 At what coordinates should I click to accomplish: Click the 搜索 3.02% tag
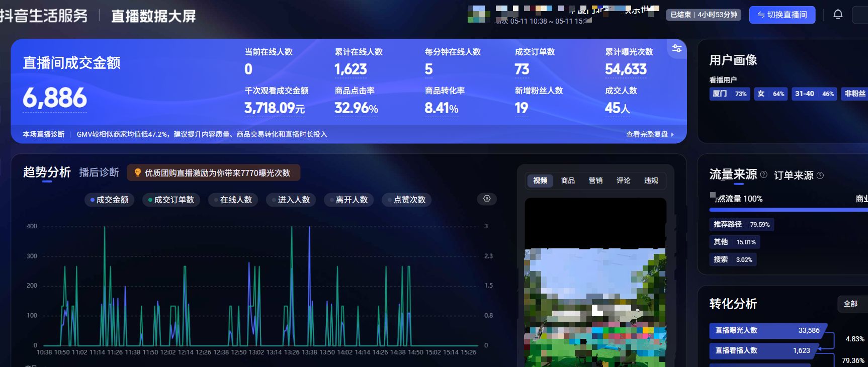pos(733,259)
